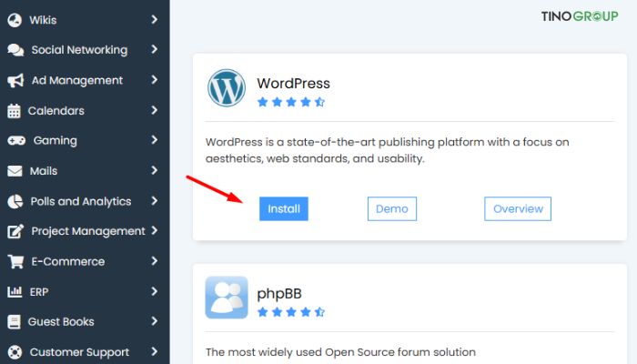
Task: Click the phpBB title
Action: pyautogui.click(x=279, y=293)
